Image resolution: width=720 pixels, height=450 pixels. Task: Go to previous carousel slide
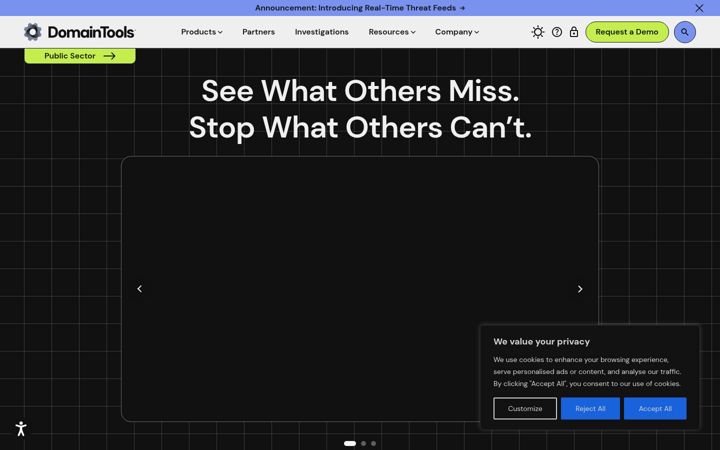pyautogui.click(x=140, y=289)
